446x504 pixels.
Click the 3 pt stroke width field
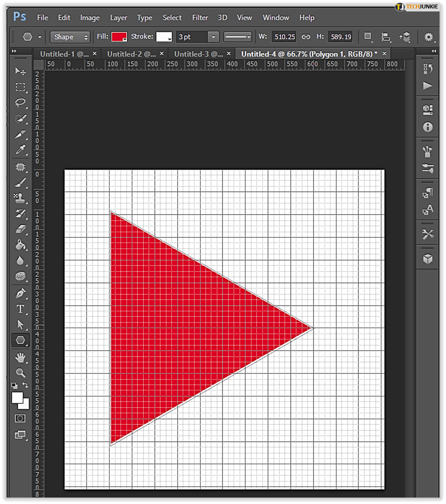point(192,37)
